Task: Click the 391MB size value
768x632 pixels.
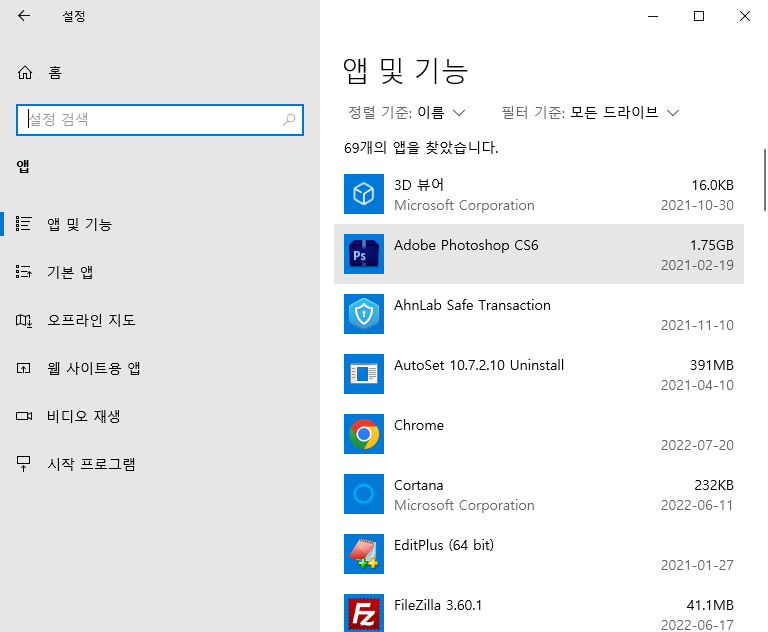Action: pyautogui.click(x=712, y=365)
